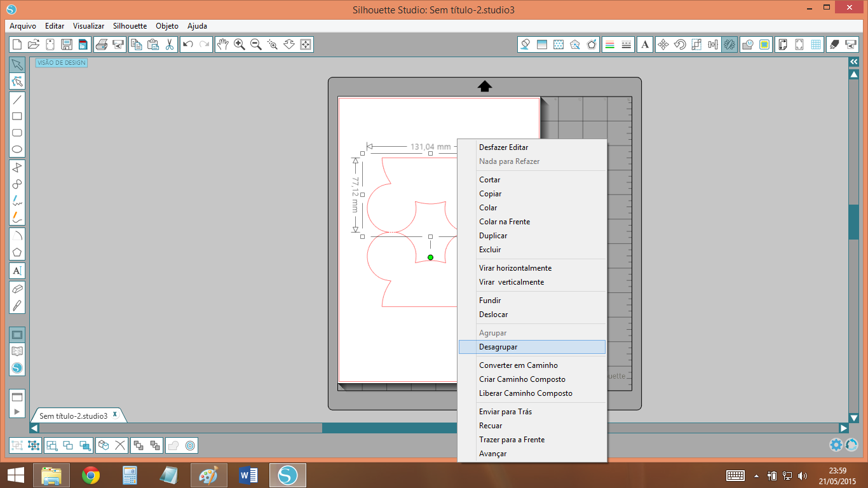Create a new document with the blank page icon
The image size is (868, 488).
pyautogui.click(x=17, y=44)
